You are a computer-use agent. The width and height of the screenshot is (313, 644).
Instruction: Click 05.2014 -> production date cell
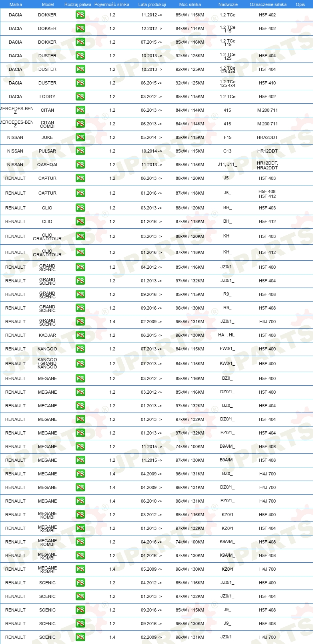pos(151,138)
